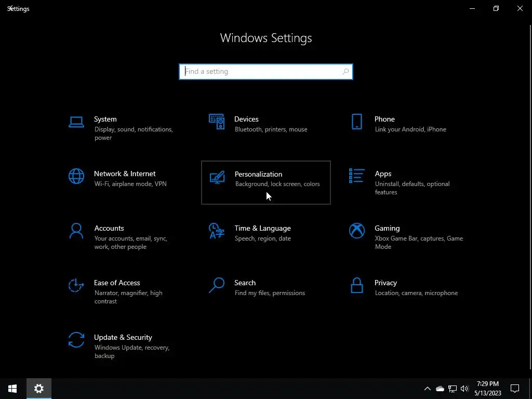Open the Accounts person icon
532x399 pixels.
(76, 231)
